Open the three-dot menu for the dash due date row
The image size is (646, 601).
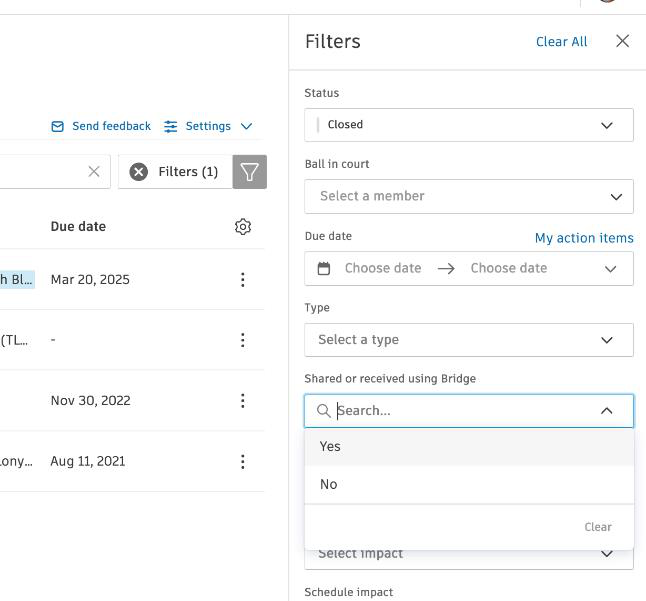click(242, 340)
